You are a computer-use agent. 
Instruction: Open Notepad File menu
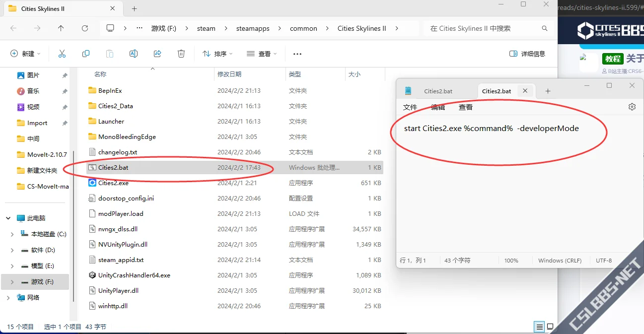410,107
